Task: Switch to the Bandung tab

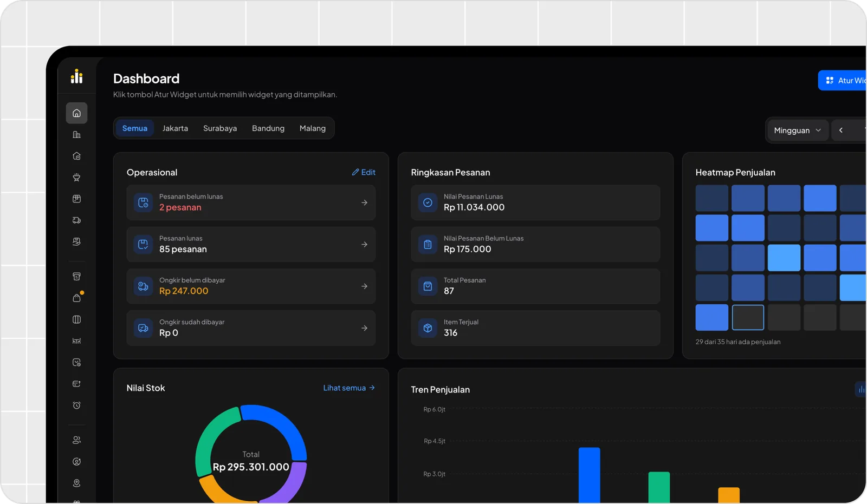Action: pyautogui.click(x=268, y=128)
